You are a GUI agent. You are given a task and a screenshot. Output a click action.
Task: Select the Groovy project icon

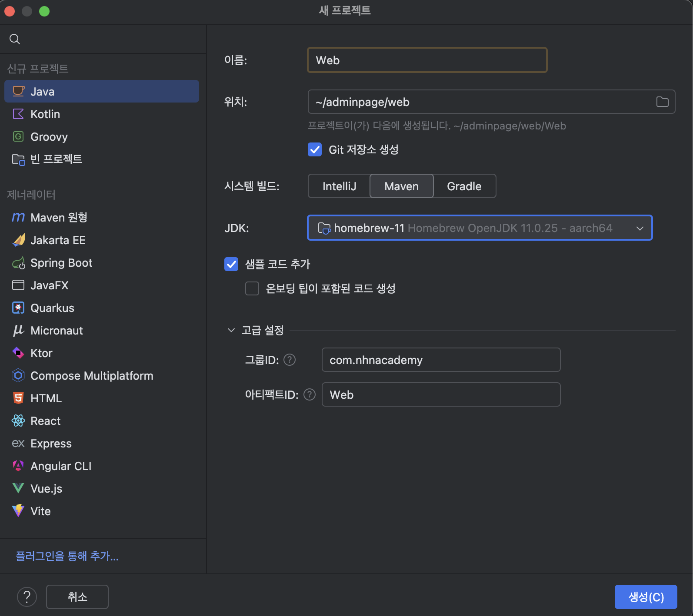[x=18, y=136]
